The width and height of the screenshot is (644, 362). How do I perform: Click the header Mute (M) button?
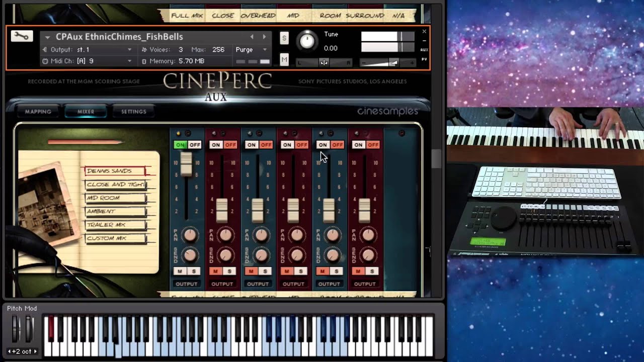click(x=284, y=60)
